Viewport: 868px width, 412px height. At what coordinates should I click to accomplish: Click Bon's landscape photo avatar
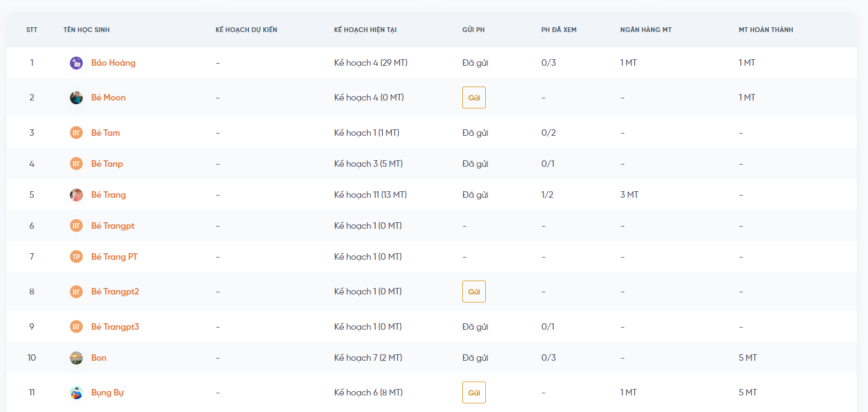(76, 358)
